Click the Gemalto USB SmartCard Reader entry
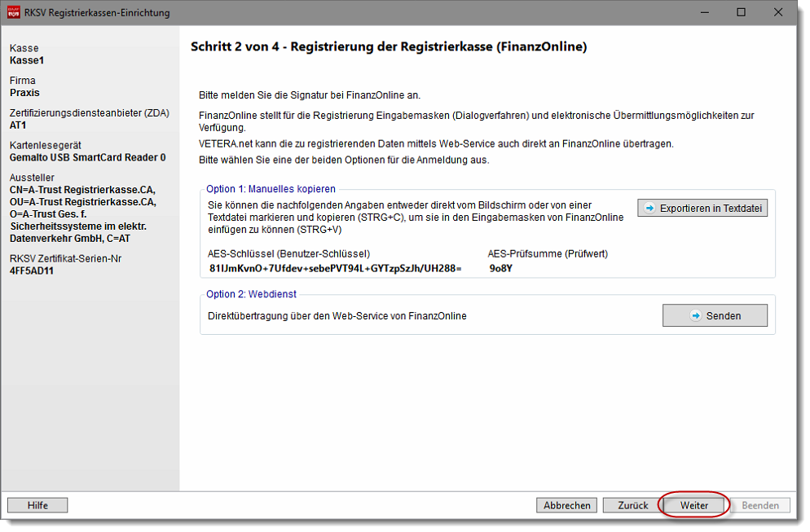This screenshot has height=532, width=810. click(87, 157)
